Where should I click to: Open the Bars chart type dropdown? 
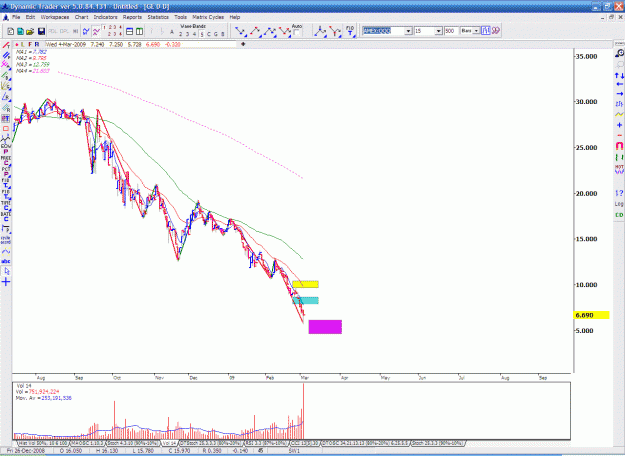click(x=476, y=31)
